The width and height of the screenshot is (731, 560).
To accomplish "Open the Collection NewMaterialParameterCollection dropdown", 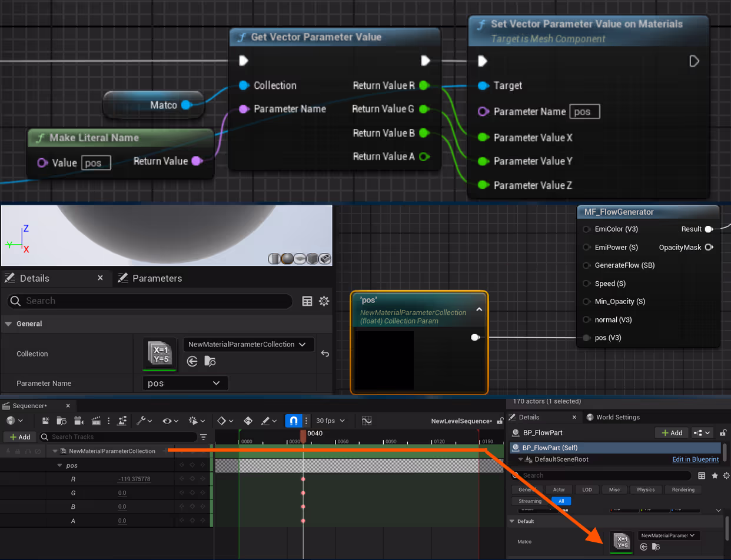I will [x=249, y=344].
